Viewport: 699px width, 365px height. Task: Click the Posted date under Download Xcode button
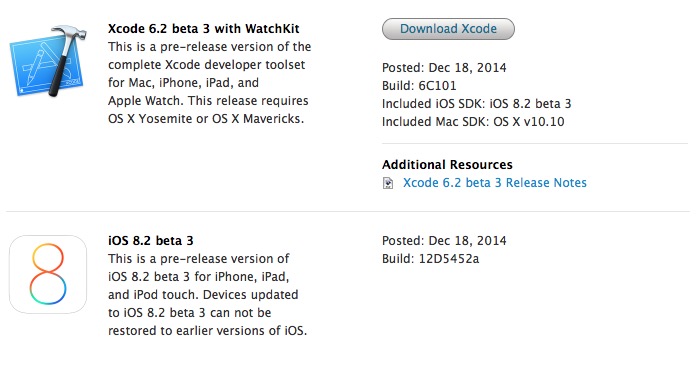pyautogui.click(x=444, y=68)
